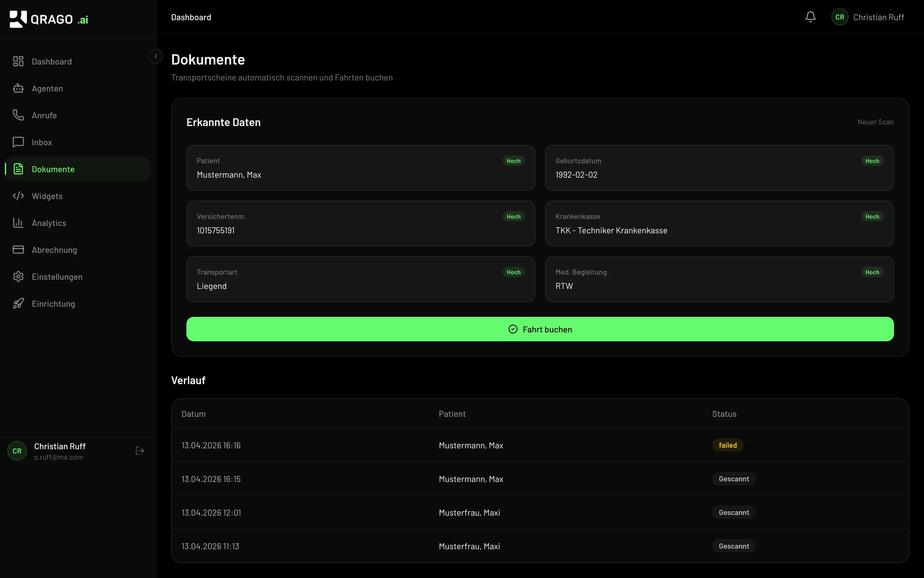Screen dimensions: 924x578
Task: Open notifications bell
Action: point(810,17)
